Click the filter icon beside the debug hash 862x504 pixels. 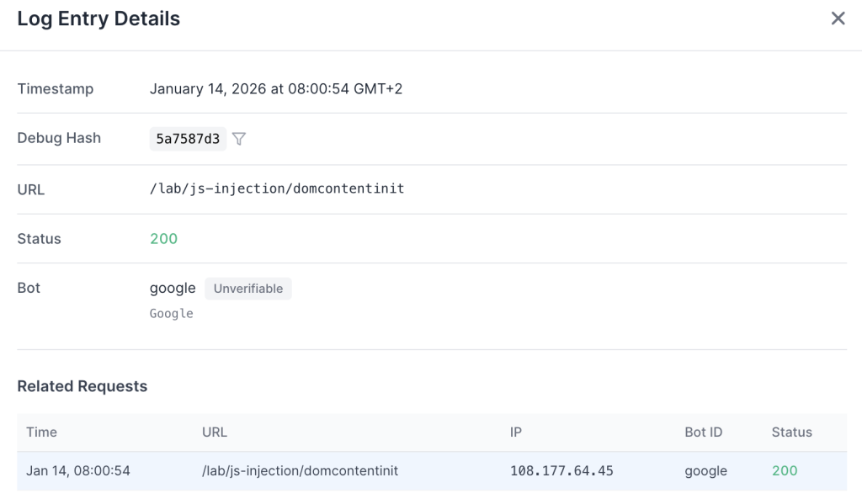point(239,139)
